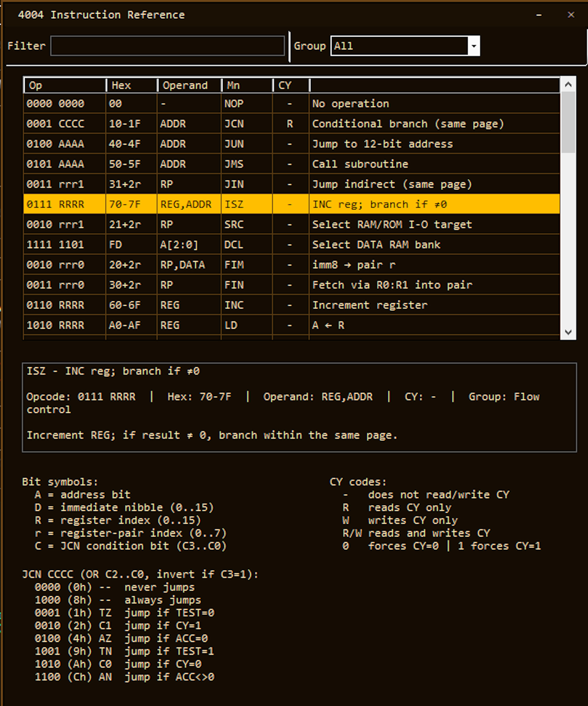Select the SRC mnemonic cell
This screenshot has height=706, width=588.
247,224
